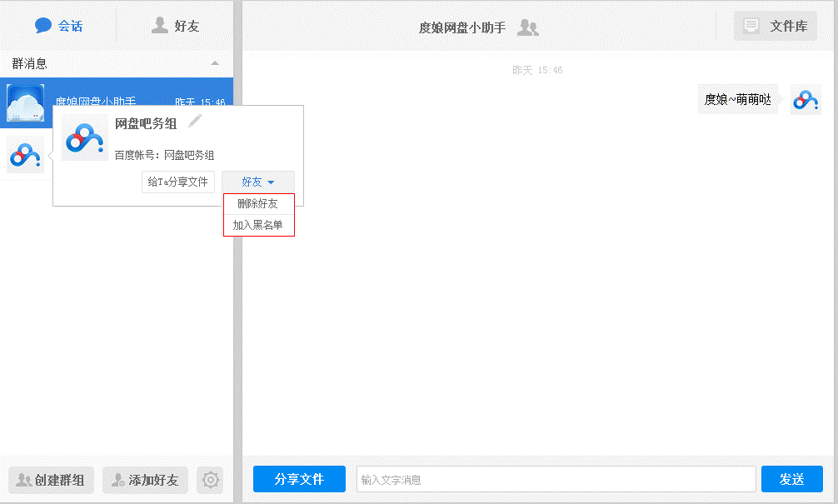The height and width of the screenshot is (504, 838).
Task: Click the settings gear icon
Action: (x=211, y=480)
